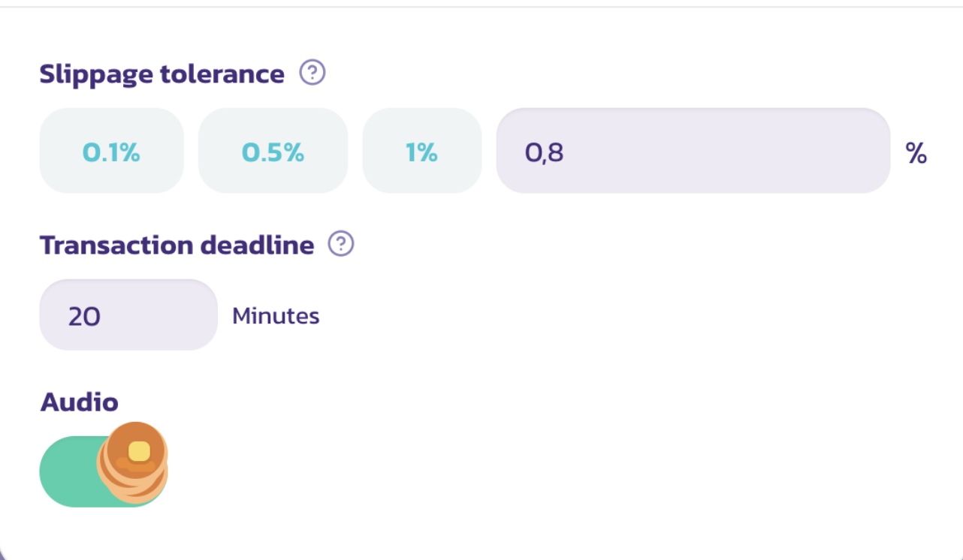Pick the middle slippage preset 0.5%
This screenshot has width=963, height=560.
pos(273,151)
